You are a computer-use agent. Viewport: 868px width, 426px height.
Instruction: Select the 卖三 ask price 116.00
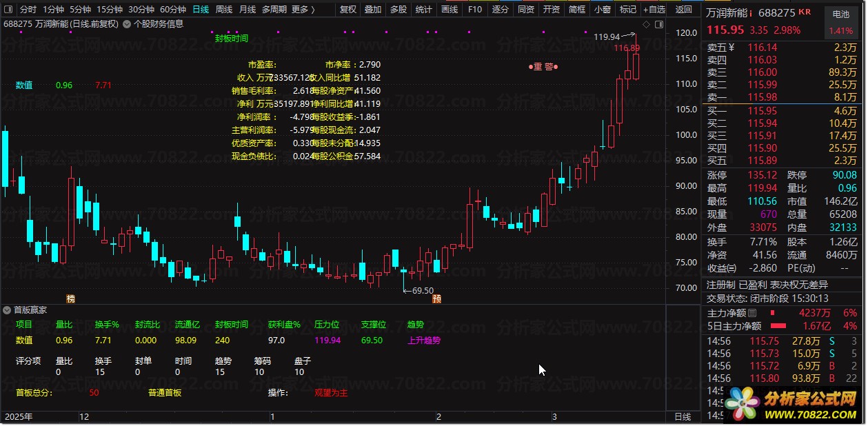point(763,72)
